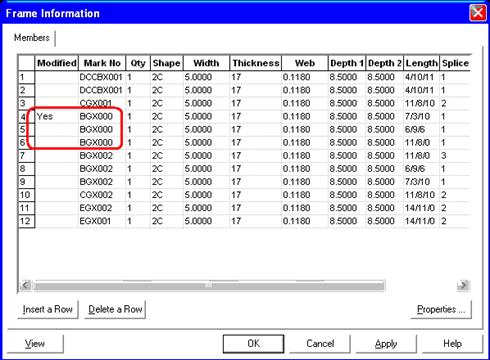The width and height of the screenshot is (490, 360).
Task: Click the horizontal scrollbar thumb
Action: click(209, 285)
